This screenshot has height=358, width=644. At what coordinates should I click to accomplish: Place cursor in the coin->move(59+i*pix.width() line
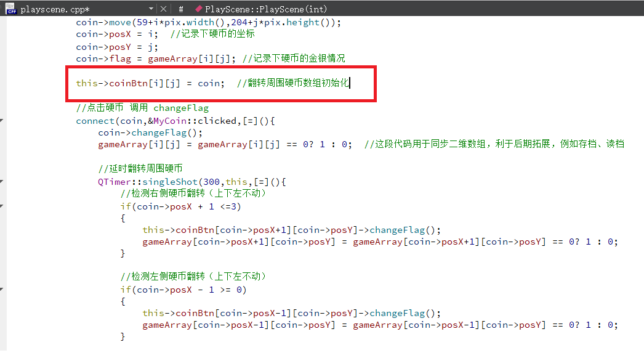pyautogui.click(x=208, y=22)
